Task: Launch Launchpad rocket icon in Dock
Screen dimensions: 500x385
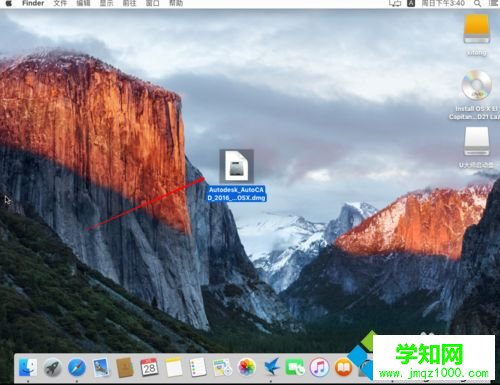Action: (x=52, y=368)
